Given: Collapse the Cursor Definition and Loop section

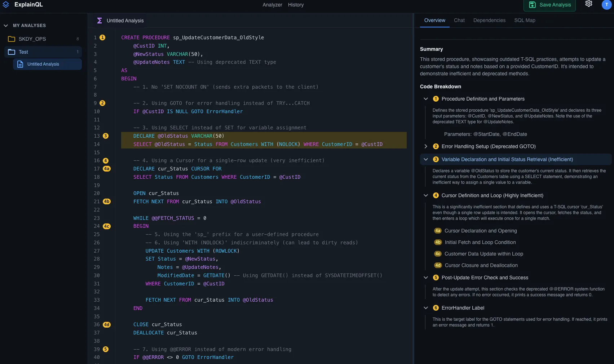Looking at the screenshot, I should point(425,195).
